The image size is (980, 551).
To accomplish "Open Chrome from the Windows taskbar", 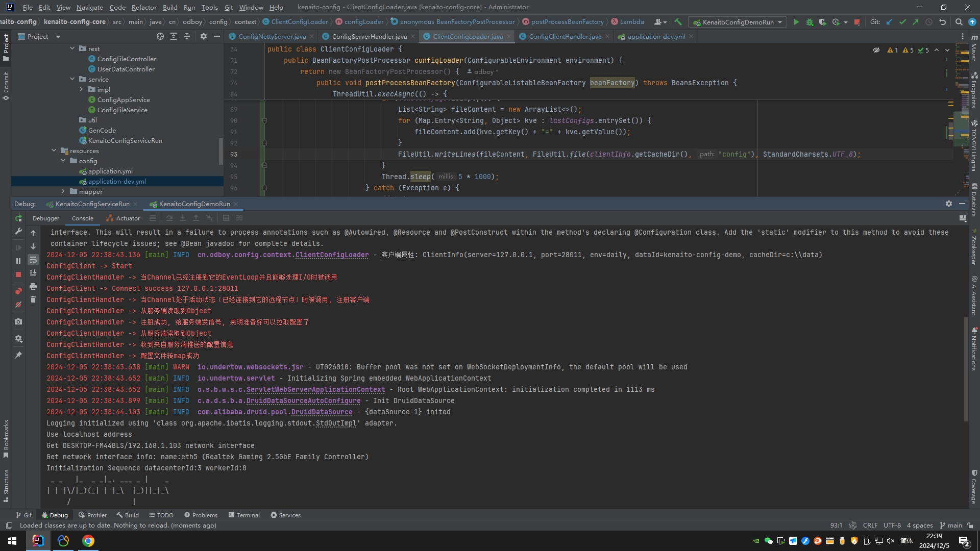I will click(x=88, y=541).
